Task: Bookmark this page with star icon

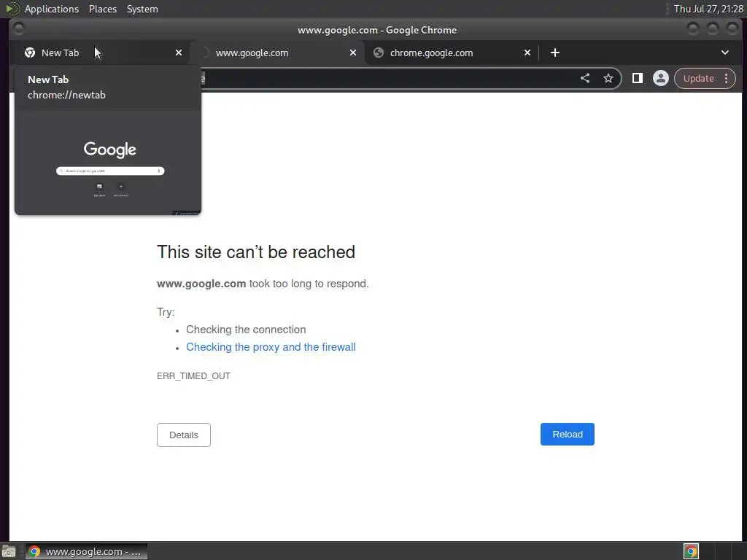Action: click(x=608, y=79)
